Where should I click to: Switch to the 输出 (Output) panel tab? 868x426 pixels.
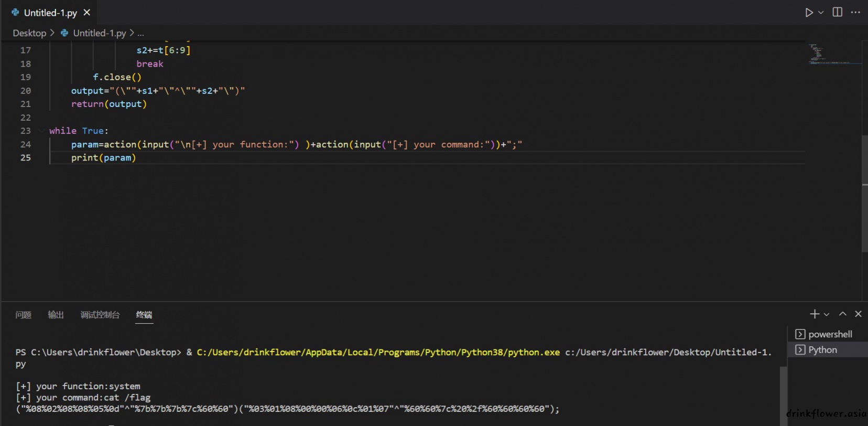[56, 315]
